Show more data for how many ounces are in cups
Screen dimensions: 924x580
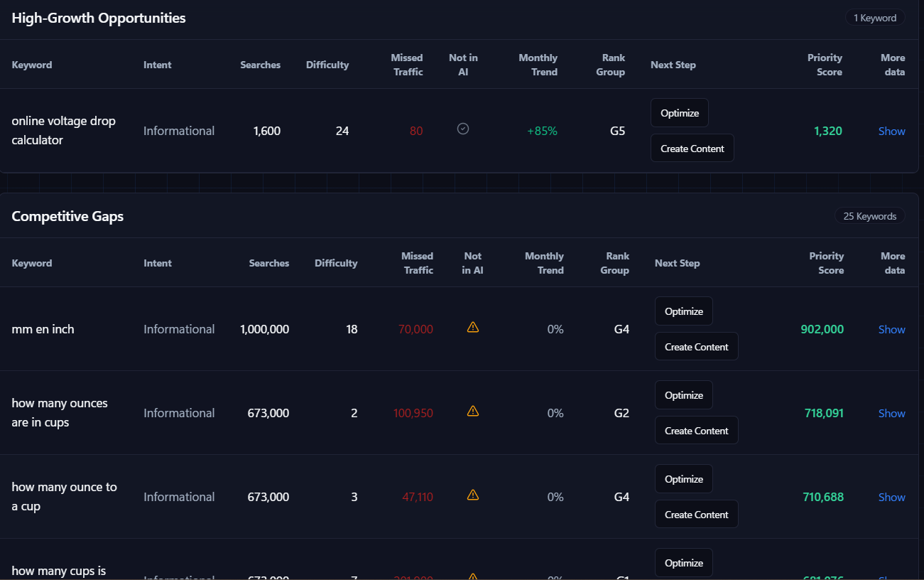pos(892,413)
